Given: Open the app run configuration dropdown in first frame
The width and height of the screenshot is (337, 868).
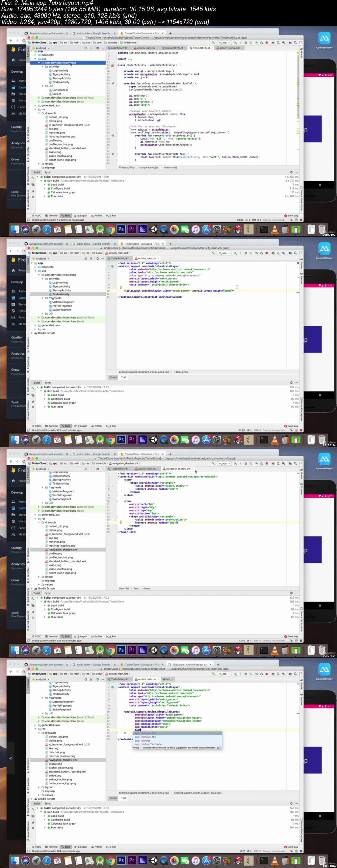Looking at the screenshot, I should pos(224,43).
